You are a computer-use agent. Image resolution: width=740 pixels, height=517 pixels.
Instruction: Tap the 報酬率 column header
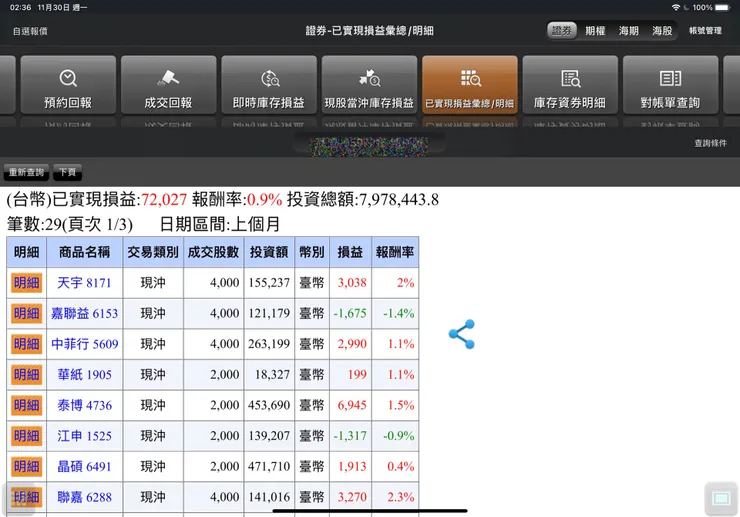pyautogui.click(x=395, y=252)
